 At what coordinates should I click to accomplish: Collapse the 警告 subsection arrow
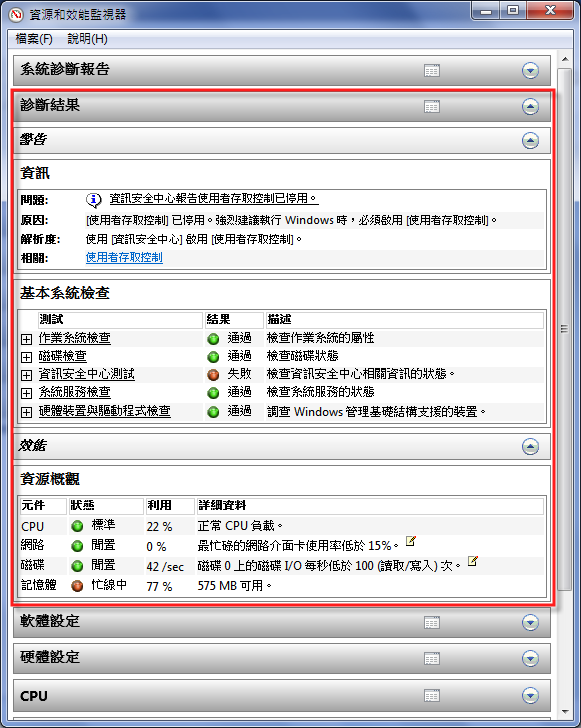pyautogui.click(x=530, y=140)
